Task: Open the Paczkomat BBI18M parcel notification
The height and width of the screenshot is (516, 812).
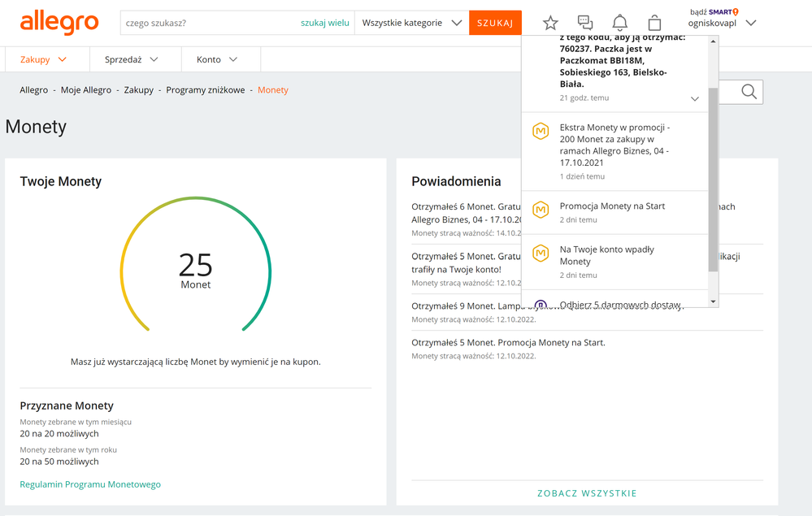Action: 614,72
